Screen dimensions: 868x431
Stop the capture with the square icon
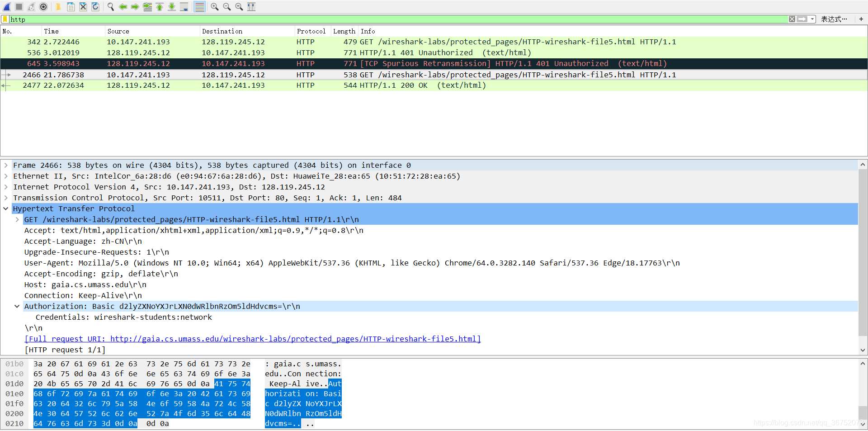coord(19,7)
